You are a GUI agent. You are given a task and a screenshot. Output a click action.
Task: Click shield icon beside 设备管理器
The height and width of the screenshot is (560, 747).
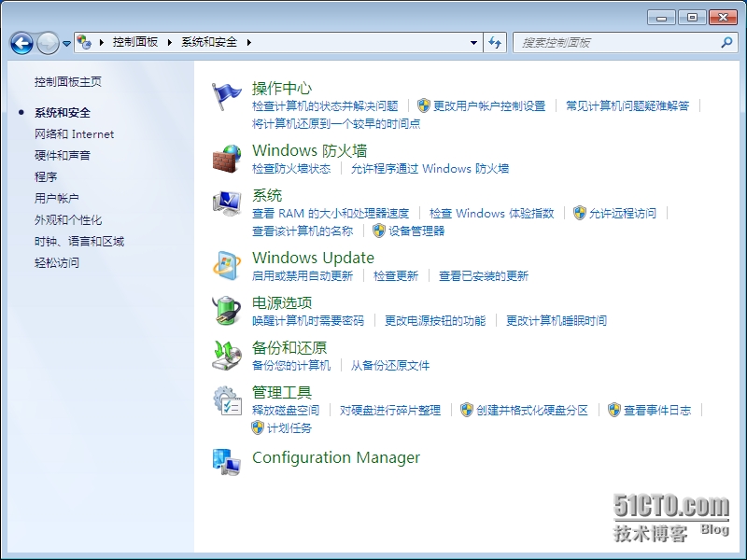tap(379, 231)
